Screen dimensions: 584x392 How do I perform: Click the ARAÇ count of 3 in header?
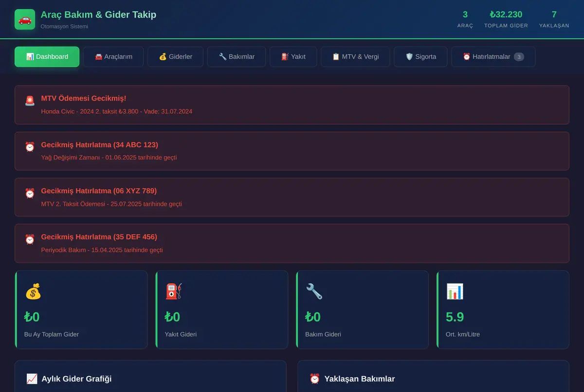pyautogui.click(x=465, y=15)
